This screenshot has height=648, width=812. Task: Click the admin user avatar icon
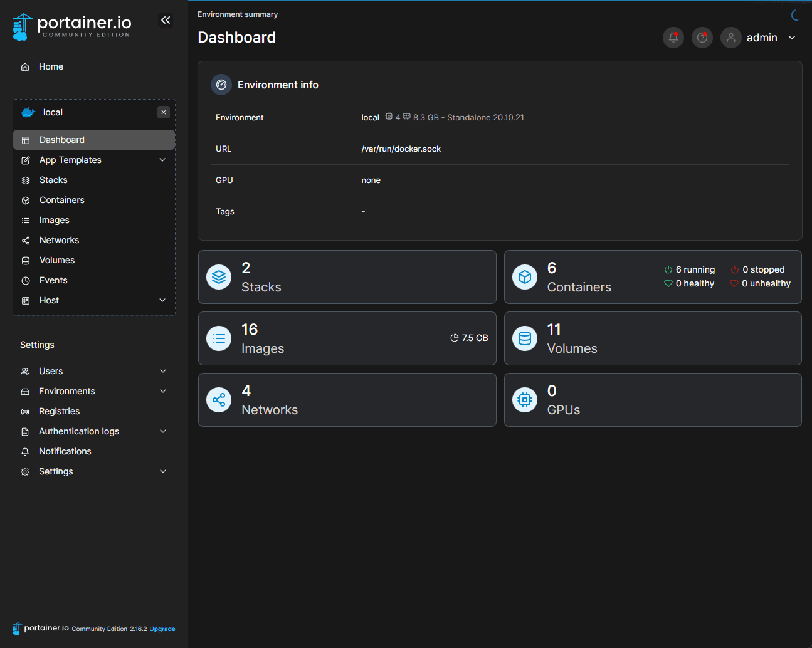tap(730, 38)
